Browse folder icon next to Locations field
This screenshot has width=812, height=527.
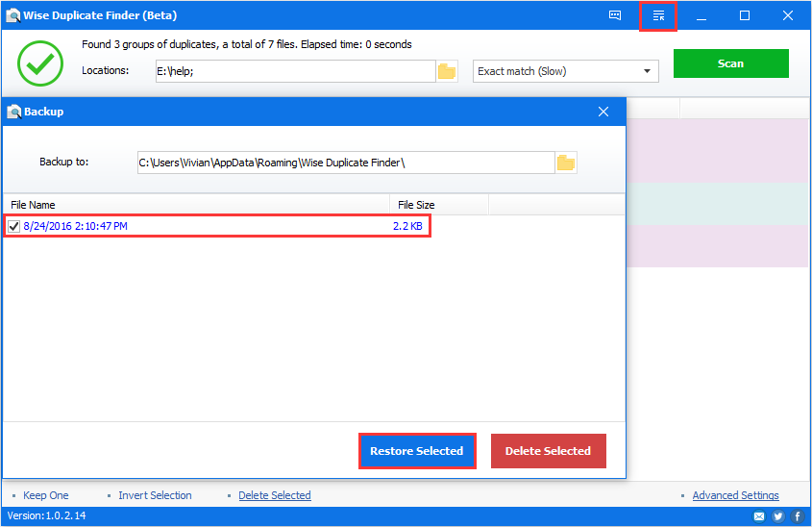point(447,71)
